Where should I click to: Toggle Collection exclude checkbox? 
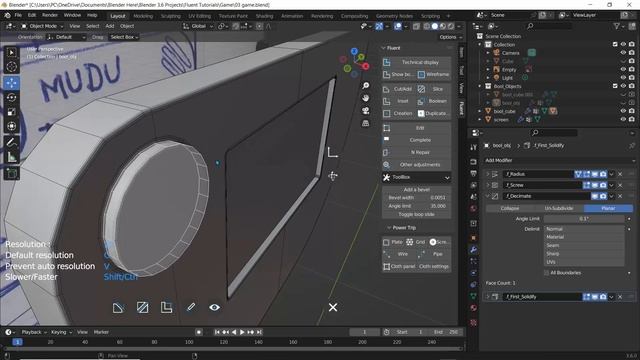pyautogui.click(x=615, y=44)
